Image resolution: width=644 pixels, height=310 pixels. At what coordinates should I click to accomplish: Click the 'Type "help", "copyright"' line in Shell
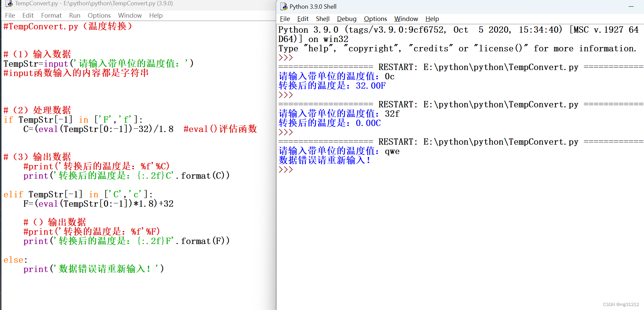coord(457,48)
